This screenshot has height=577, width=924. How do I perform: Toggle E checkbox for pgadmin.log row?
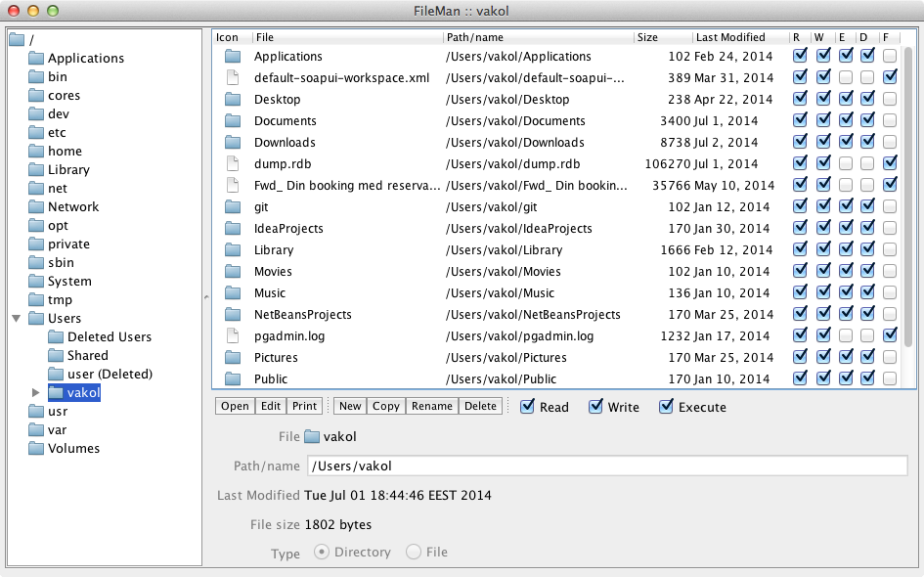(x=845, y=336)
